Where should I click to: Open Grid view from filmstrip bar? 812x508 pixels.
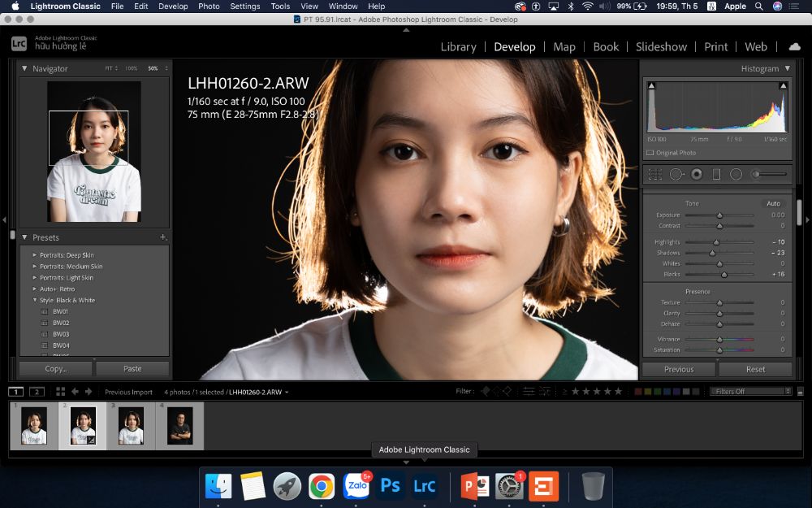(61, 392)
